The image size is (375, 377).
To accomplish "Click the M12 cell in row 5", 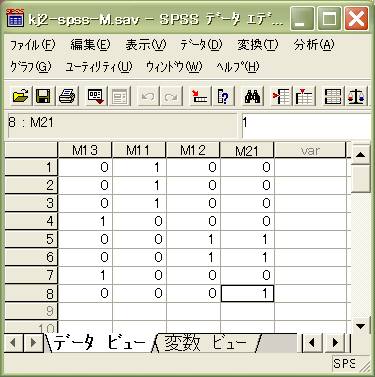I will [193, 239].
